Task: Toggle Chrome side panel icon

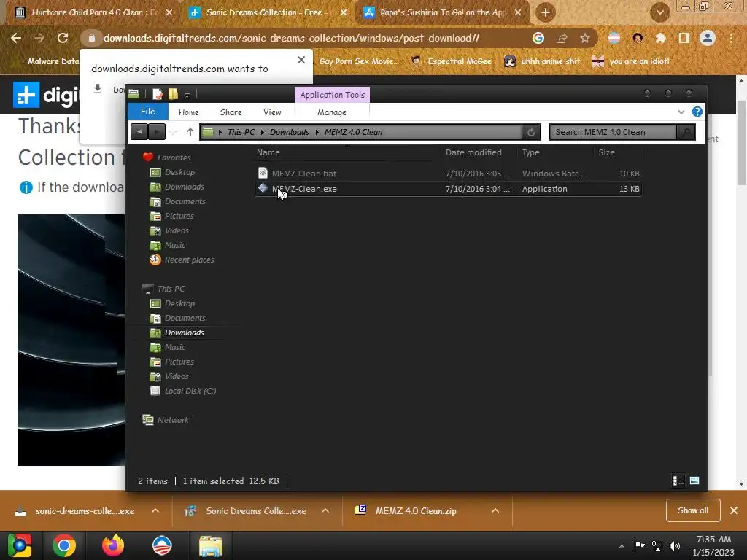Action: click(x=684, y=38)
